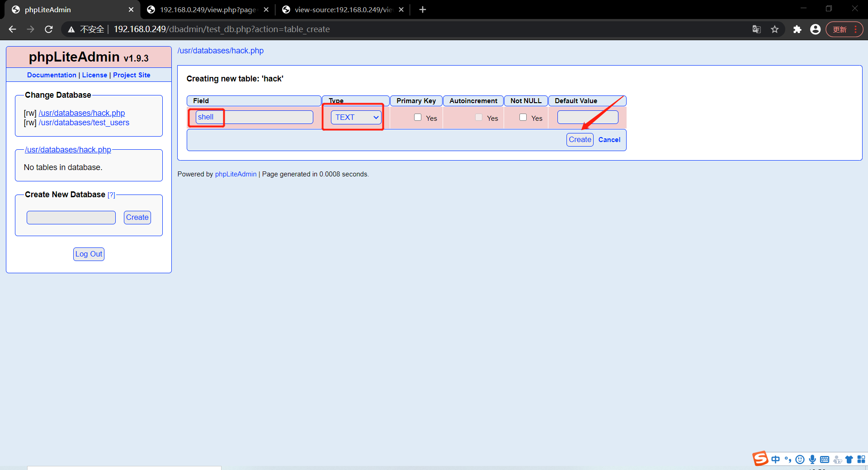This screenshot has width=868, height=470.
Task: Toggle Chinese/English mode (中) on IME bar
Action: pyautogui.click(x=776, y=460)
